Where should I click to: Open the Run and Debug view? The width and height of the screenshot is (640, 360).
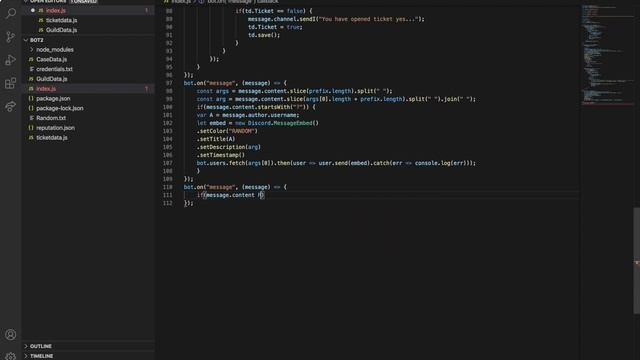tap(11, 60)
